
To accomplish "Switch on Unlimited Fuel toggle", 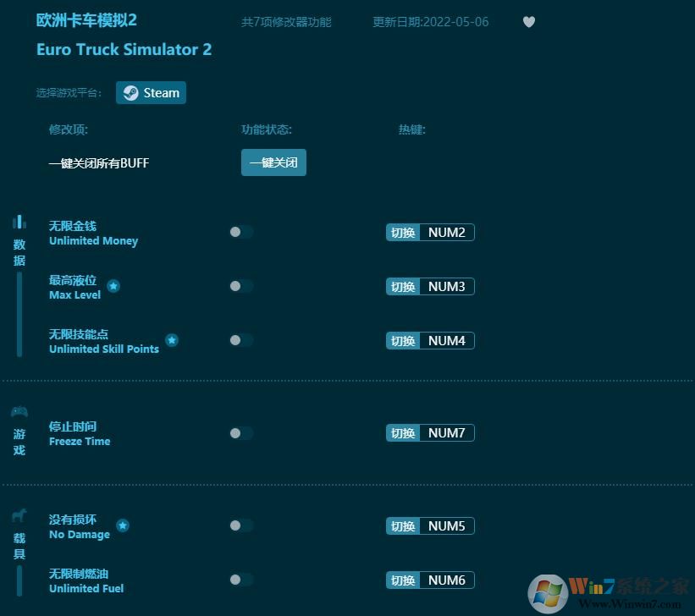I will click(x=241, y=580).
